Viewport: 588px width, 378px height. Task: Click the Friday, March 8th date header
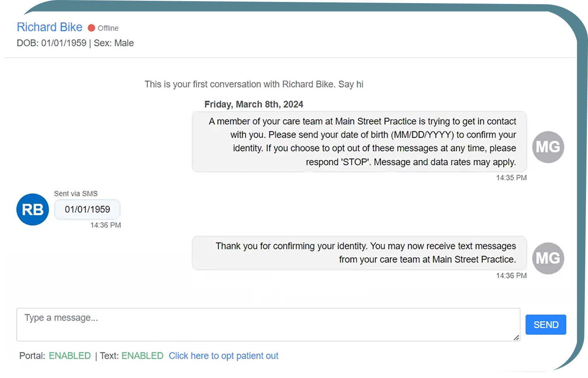[254, 104]
